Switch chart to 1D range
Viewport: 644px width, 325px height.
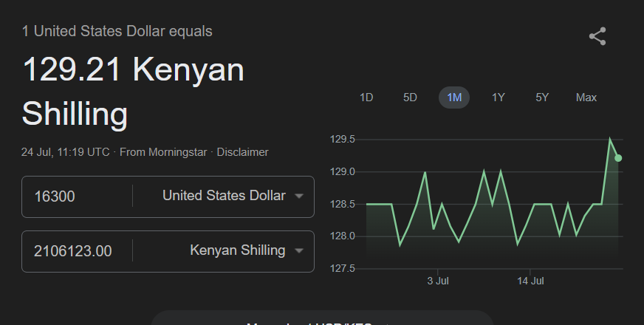(x=366, y=97)
